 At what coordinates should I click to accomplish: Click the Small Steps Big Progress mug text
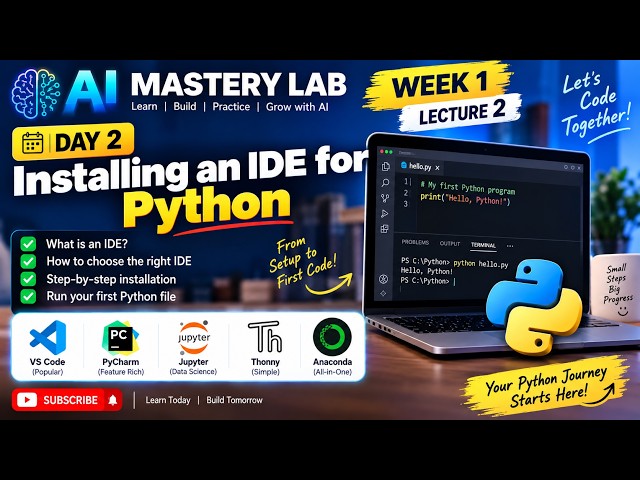pos(618,284)
